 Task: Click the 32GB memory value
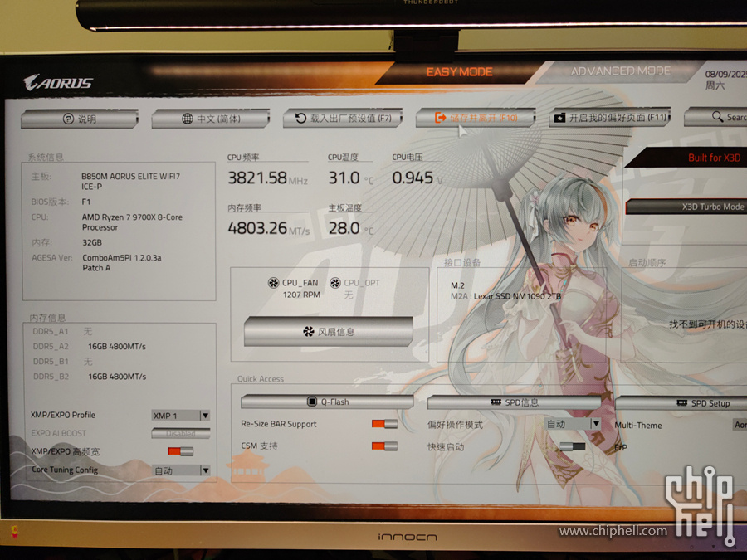coord(92,242)
